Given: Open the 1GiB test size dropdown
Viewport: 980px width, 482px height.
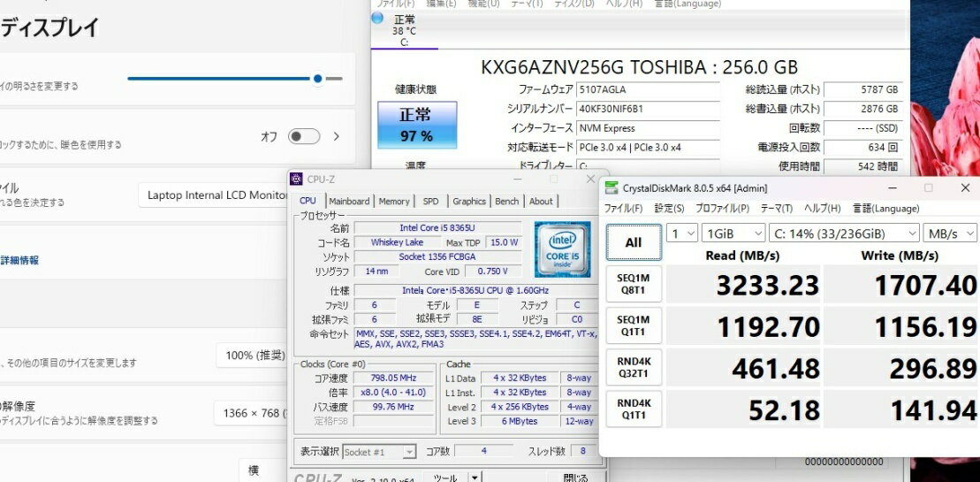Looking at the screenshot, I should [x=733, y=233].
